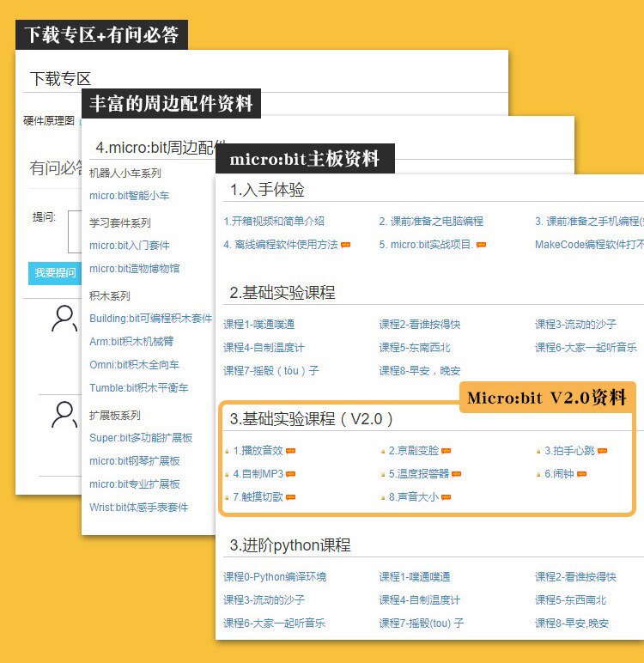This screenshot has height=663, width=644.
Task: Click new badge icon beside 3.拍手心跳
Action: [x=602, y=451]
